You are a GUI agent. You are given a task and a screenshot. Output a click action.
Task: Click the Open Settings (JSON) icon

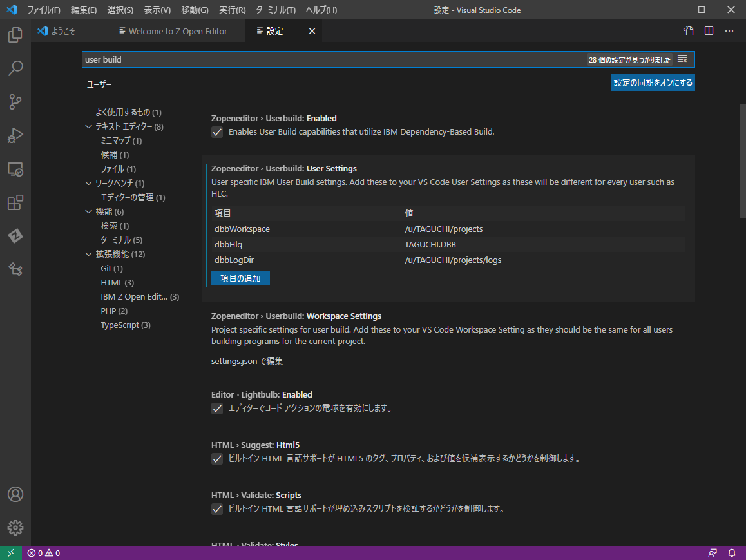[689, 31]
